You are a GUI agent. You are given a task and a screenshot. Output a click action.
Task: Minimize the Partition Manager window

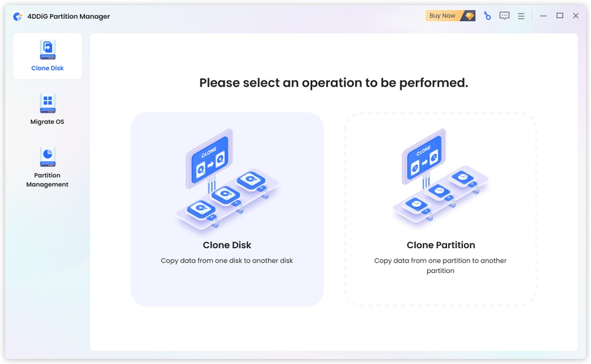click(x=543, y=16)
